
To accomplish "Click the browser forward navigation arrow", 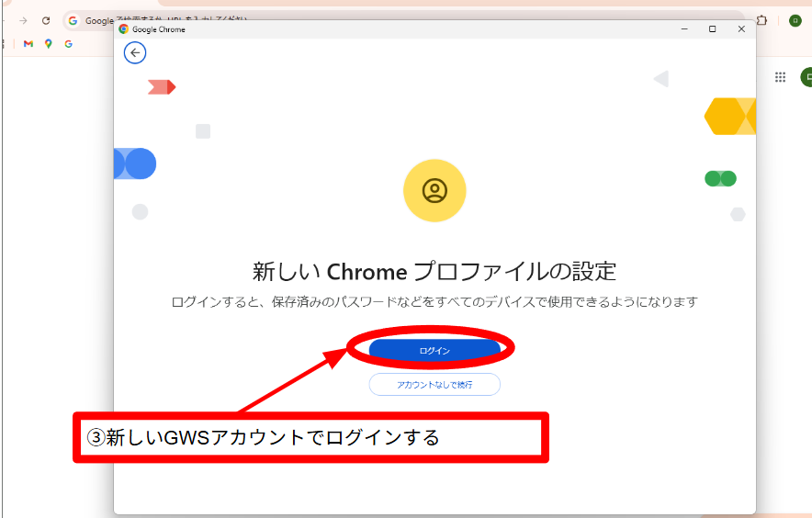I will [24, 20].
